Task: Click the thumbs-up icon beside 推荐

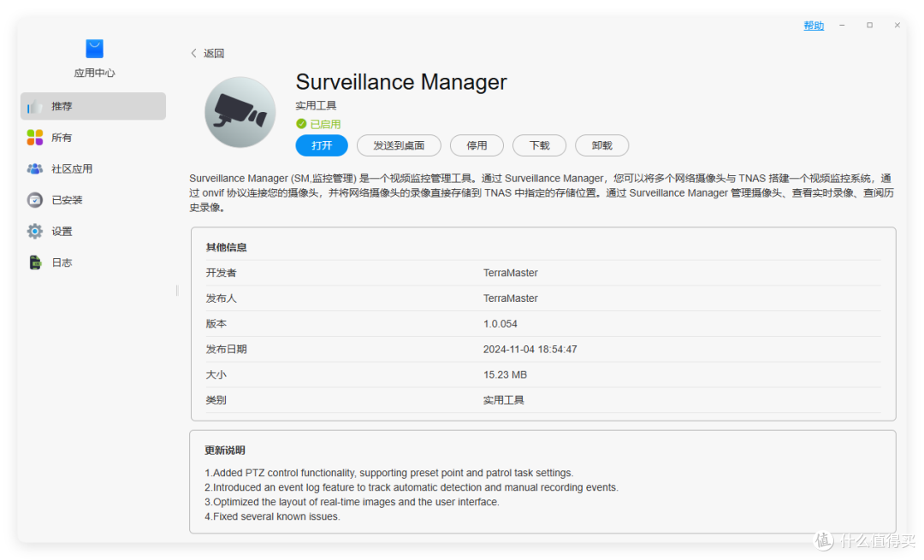Action: (35, 107)
